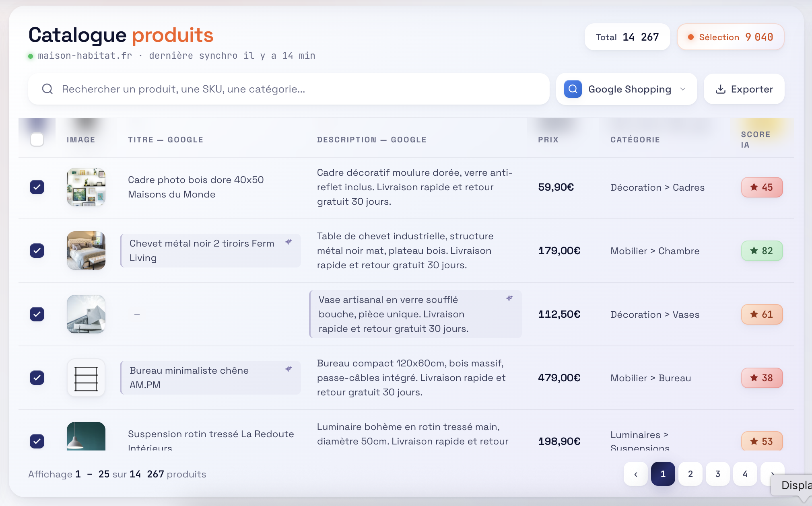Viewport: 812px width, 506px height.
Task: Click the empty dash title of Vase row
Action: [137, 314]
